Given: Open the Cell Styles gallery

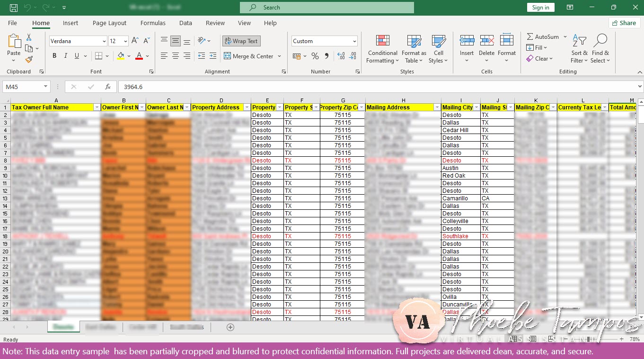Looking at the screenshot, I should (x=438, y=48).
